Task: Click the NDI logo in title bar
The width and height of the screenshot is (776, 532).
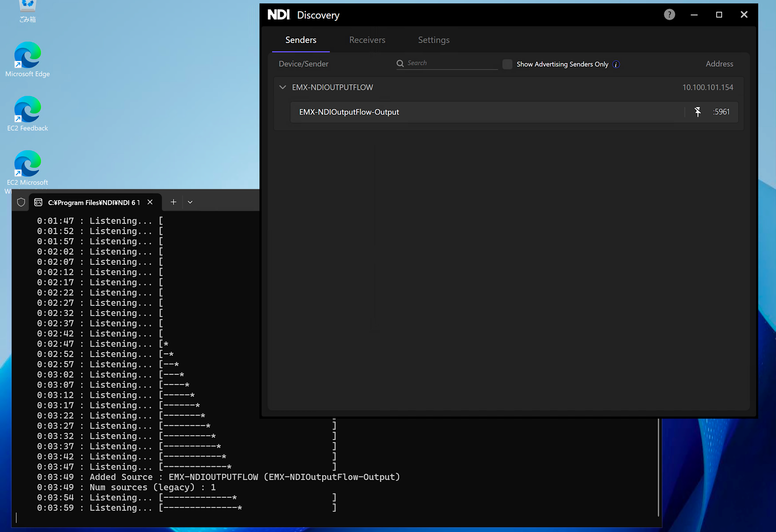Action: (279, 15)
